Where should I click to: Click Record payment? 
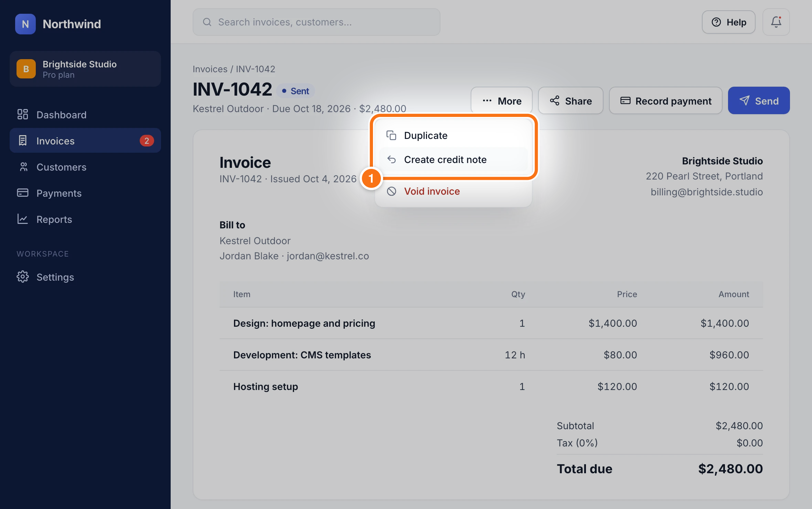click(x=665, y=100)
